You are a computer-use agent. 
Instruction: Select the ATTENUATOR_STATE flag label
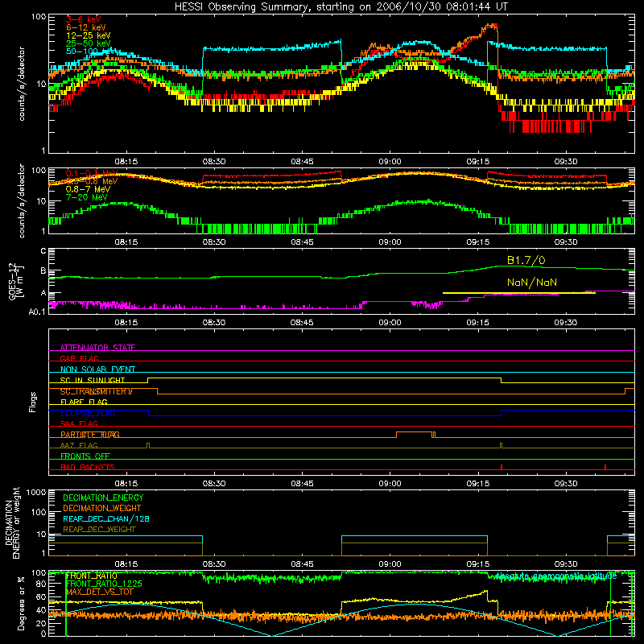[97, 348]
